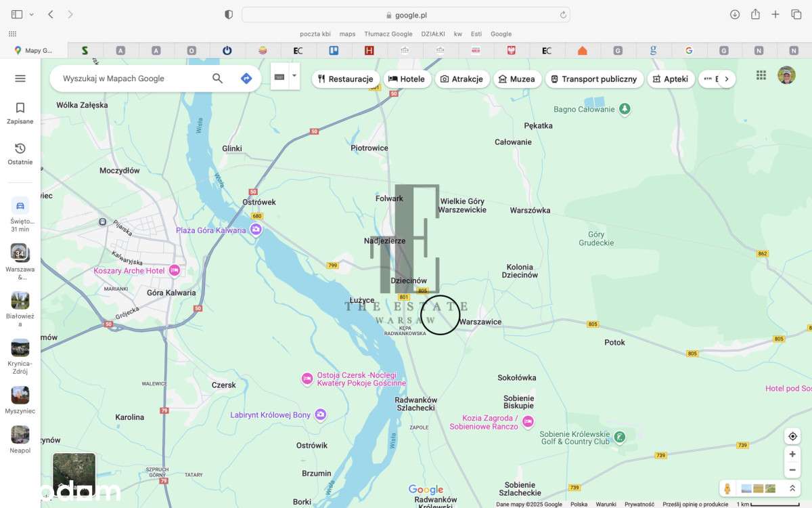Open the Prywatność footer link
This screenshot has width=812, height=508.
[x=639, y=504]
